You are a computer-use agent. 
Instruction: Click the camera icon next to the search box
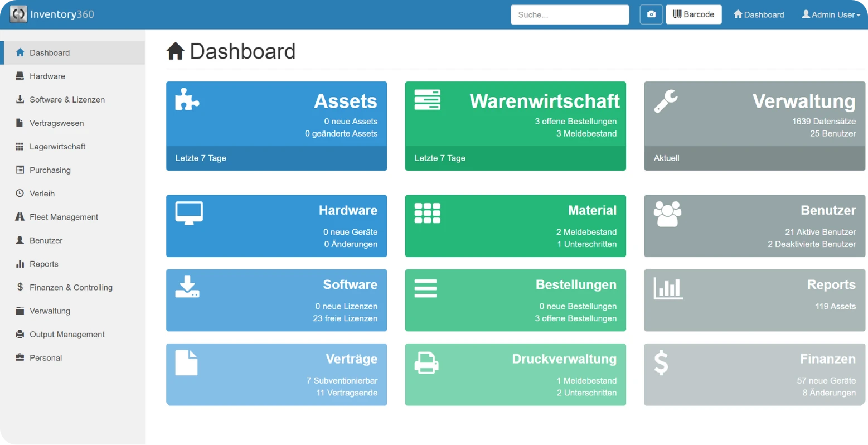pos(651,14)
